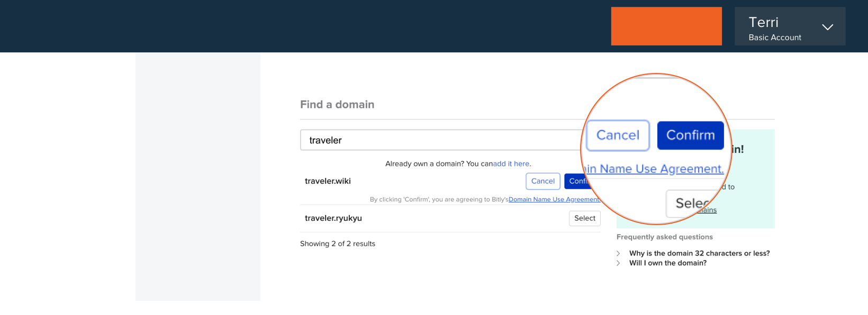Open the enlarged Name Use Agreement link in the circle
The height and width of the screenshot is (315, 868).
pos(656,169)
